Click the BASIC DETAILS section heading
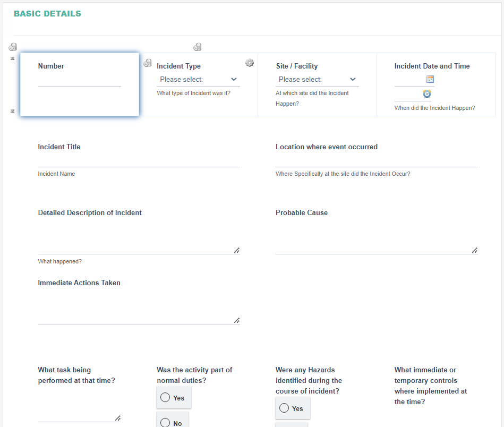This screenshot has height=427, width=504. (47, 13)
